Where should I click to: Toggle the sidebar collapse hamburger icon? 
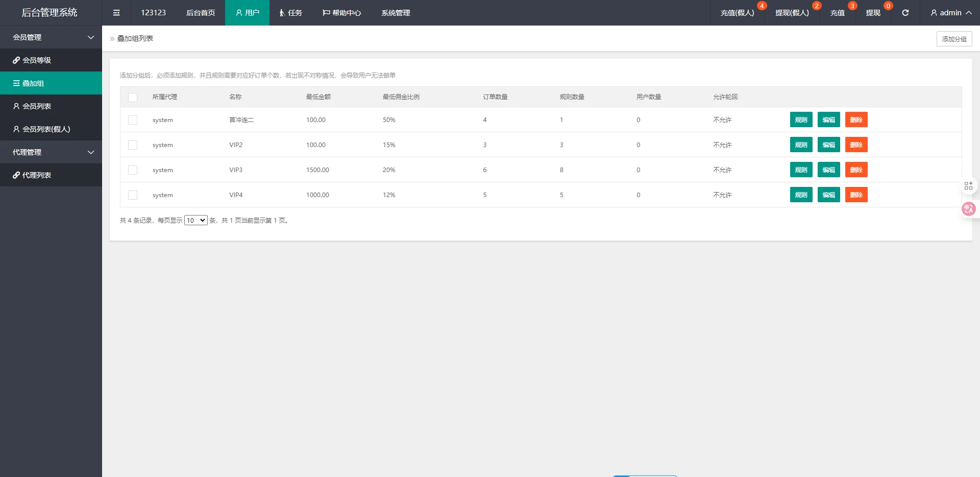click(116, 13)
